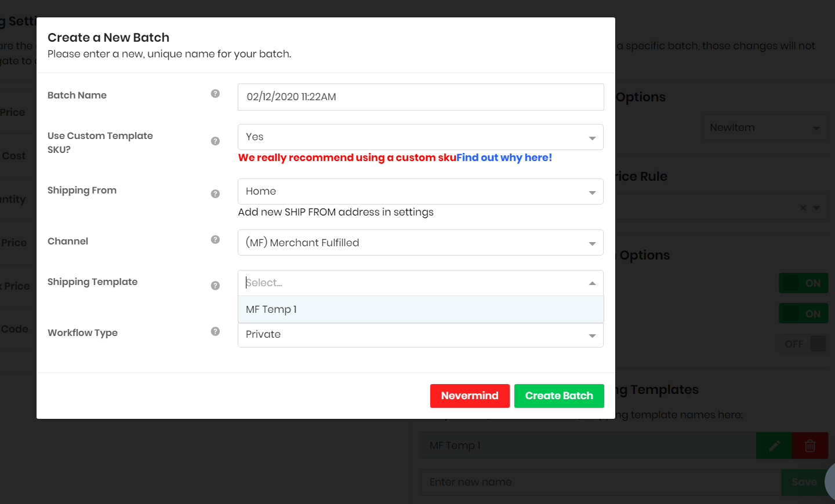Screen dimensions: 835x504
Task: Open the Shipping From dropdown showing Home
Action: (420, 191)
